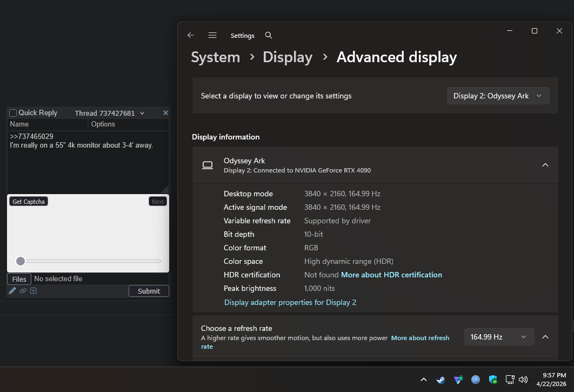Click the Get Captcha button
Viewport: 574px width, 392px height.
29,202
